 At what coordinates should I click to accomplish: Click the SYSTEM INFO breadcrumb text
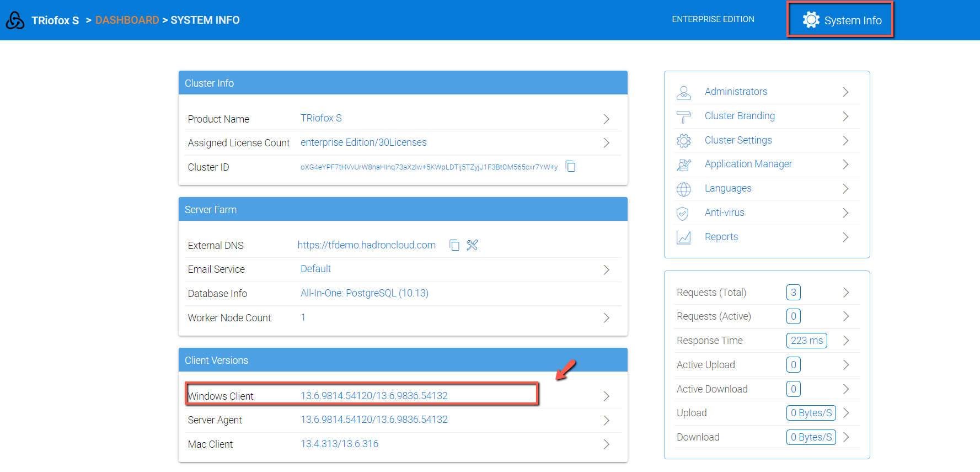pyautogui.click(x=205, y=20)
